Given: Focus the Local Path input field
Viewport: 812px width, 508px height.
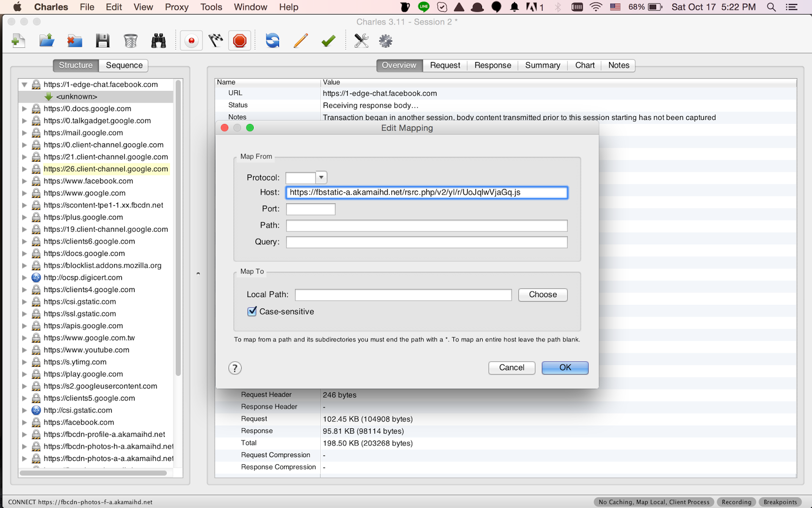Looking at the screenshot, I should point(403,295).
